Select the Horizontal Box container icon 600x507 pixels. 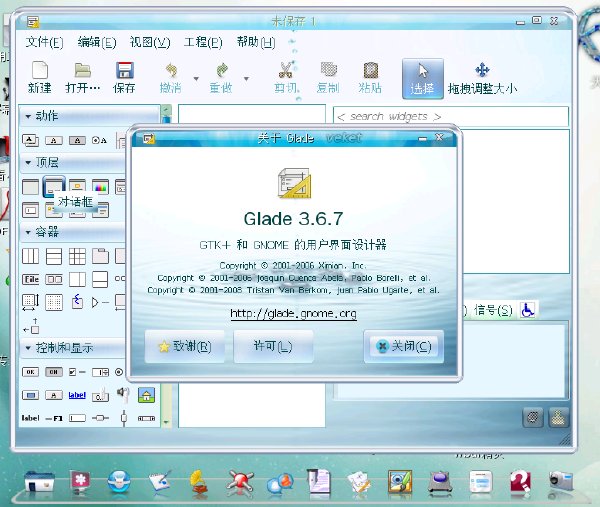30,256
